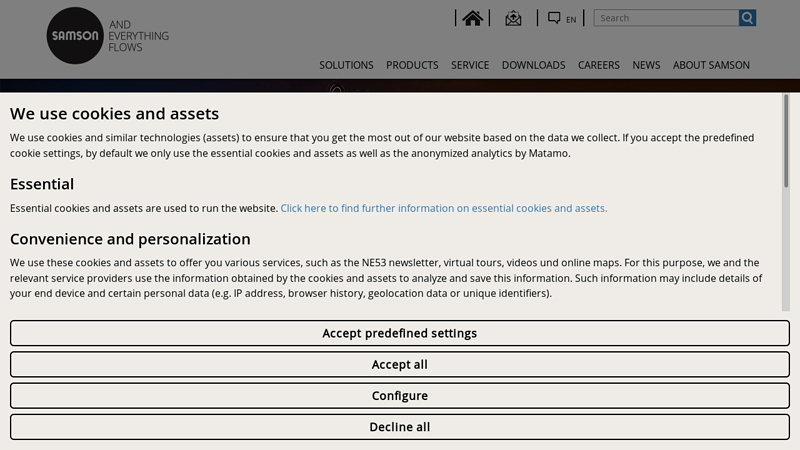Open the contact envelope icon
Viewport: 800px width, 450px height.
pos(513,18)
